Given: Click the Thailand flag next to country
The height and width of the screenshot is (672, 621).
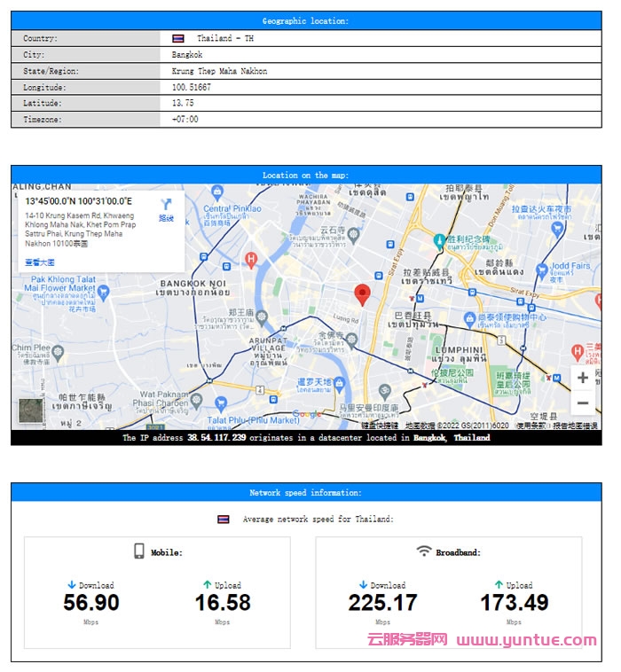Looking at the screenshot, I should point(178,38).
